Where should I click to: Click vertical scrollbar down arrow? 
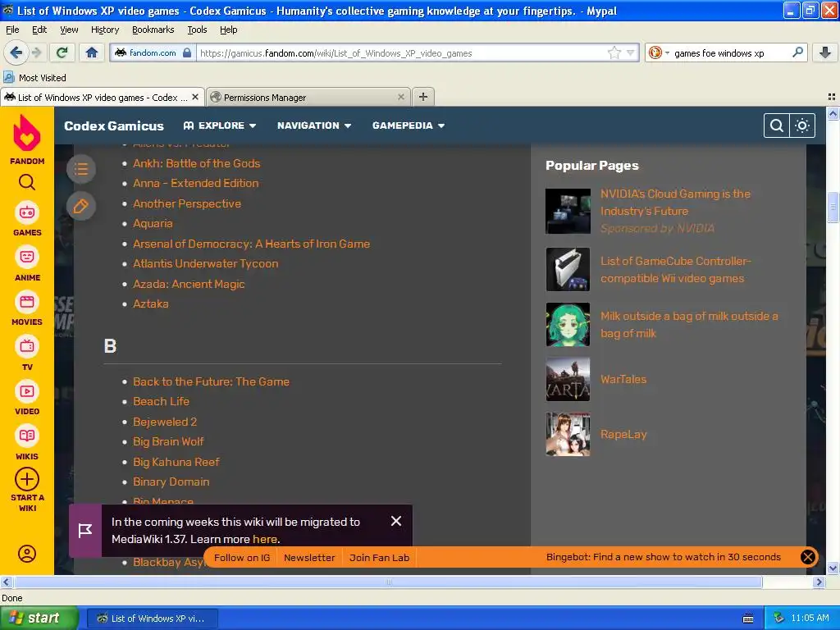(x=833, y=568)
